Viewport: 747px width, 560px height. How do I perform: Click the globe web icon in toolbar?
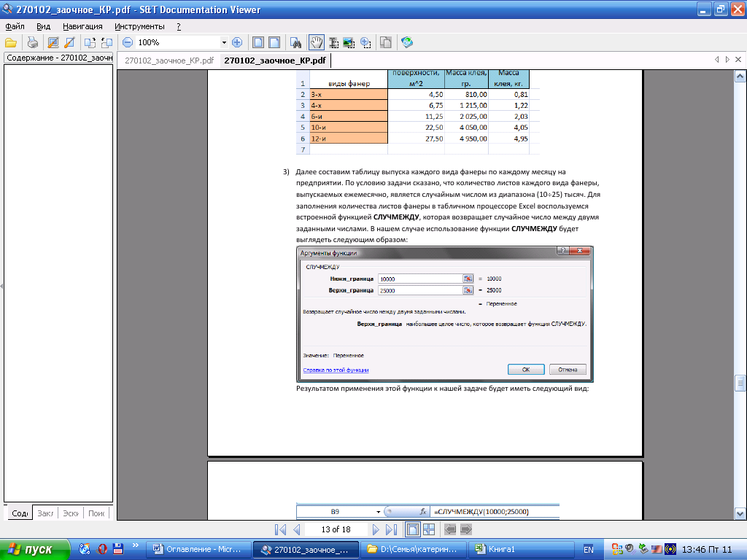pos(407,43)
